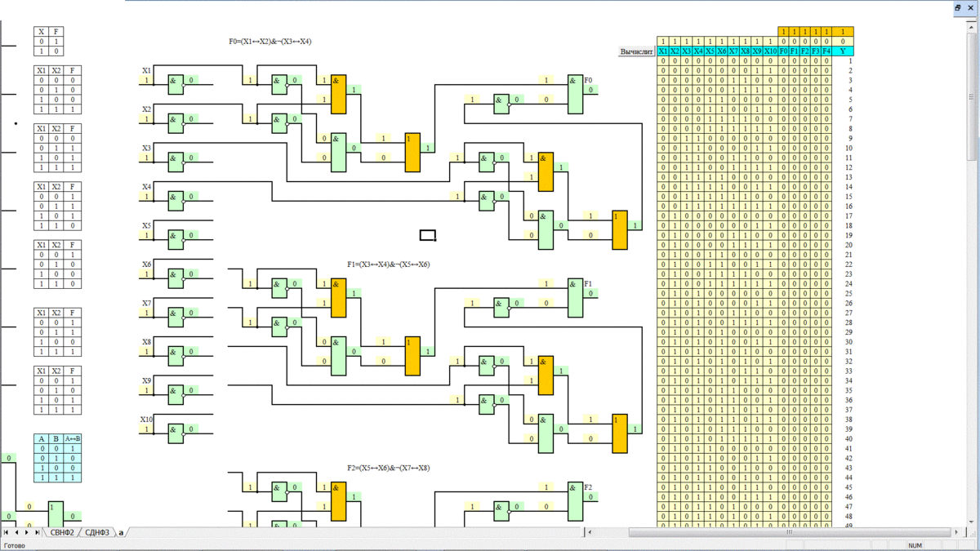
Task: Click the F1 output gate label
Action: [x=588, y=284]
